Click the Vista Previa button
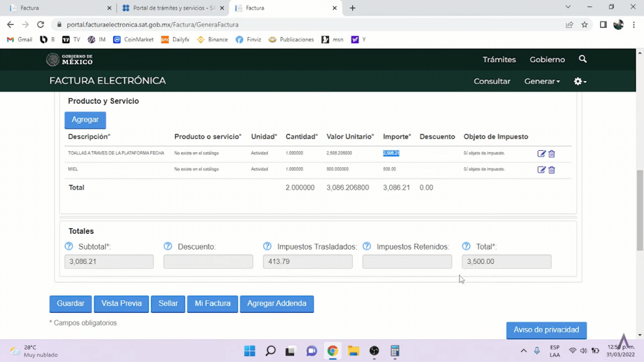 121,304
